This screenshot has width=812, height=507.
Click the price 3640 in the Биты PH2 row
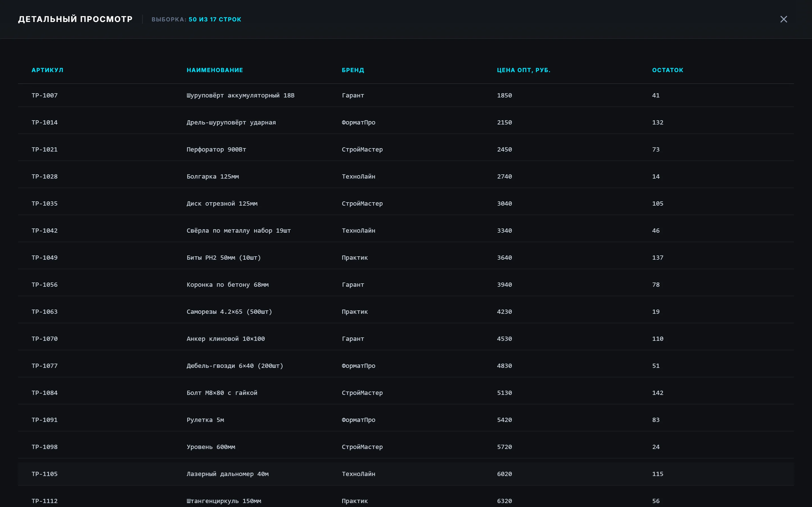504,257
